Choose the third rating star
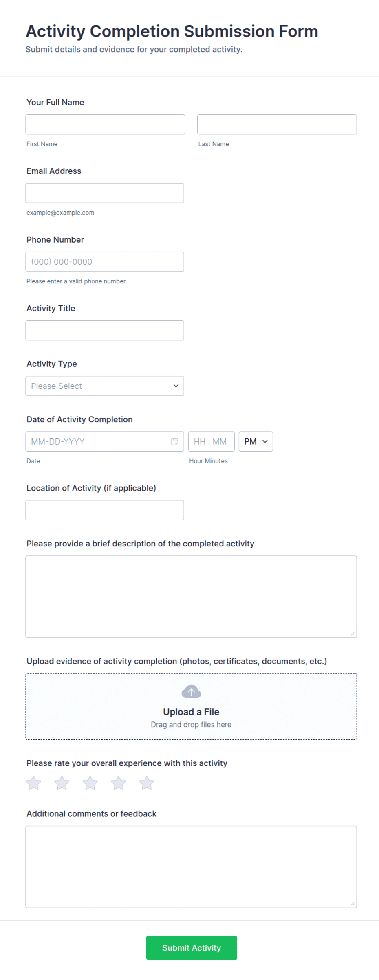 tap(90, 783)
